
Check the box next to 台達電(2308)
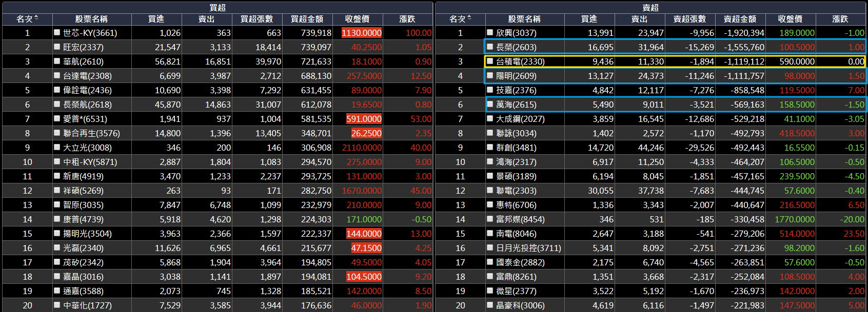tap(57, 75)
